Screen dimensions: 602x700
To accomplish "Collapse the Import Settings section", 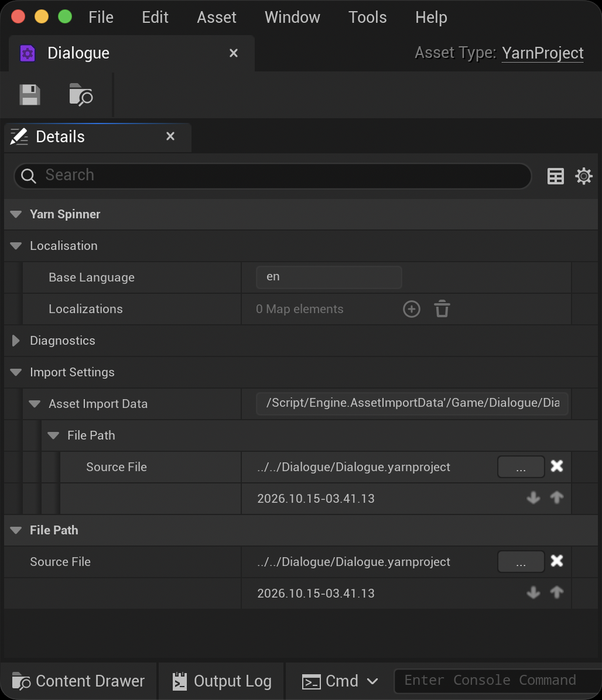I will click(16, 372).
